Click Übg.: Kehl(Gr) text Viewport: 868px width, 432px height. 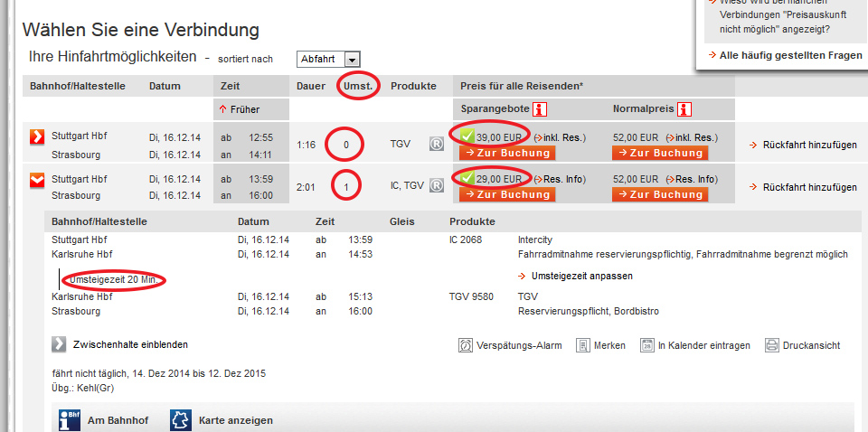pos(83,389)
